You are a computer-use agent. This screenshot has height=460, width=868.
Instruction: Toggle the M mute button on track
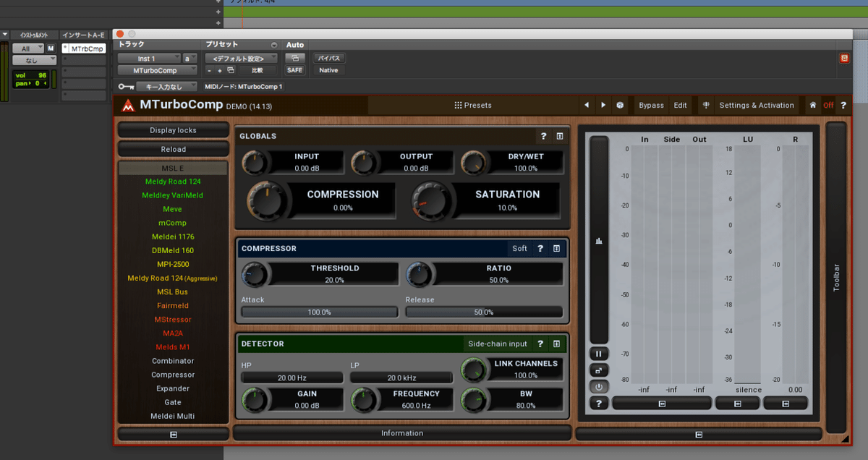click(x=51, y=48)
